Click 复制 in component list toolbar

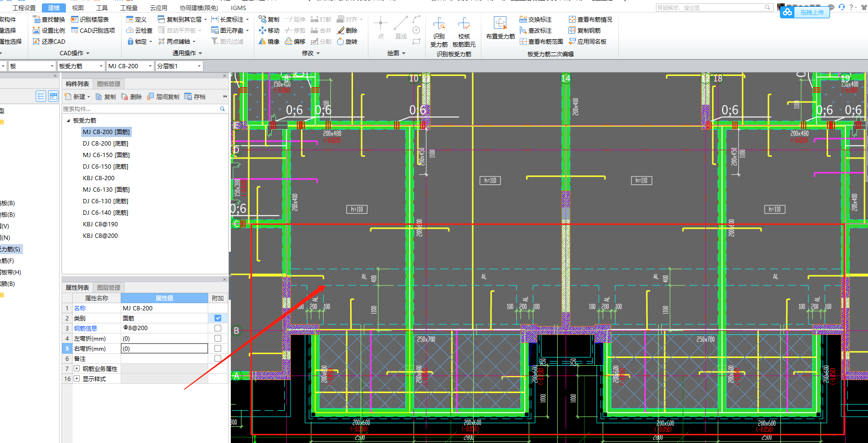[x=106, y=97]
